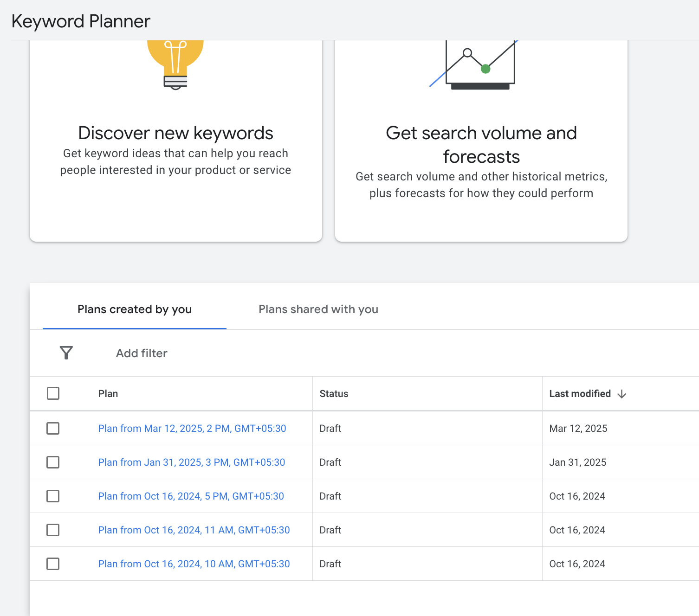Select checkbox for Oct 16, 5 PM plan
The image size is (699, 616).
pyautogui.click(x=53, y=496)
